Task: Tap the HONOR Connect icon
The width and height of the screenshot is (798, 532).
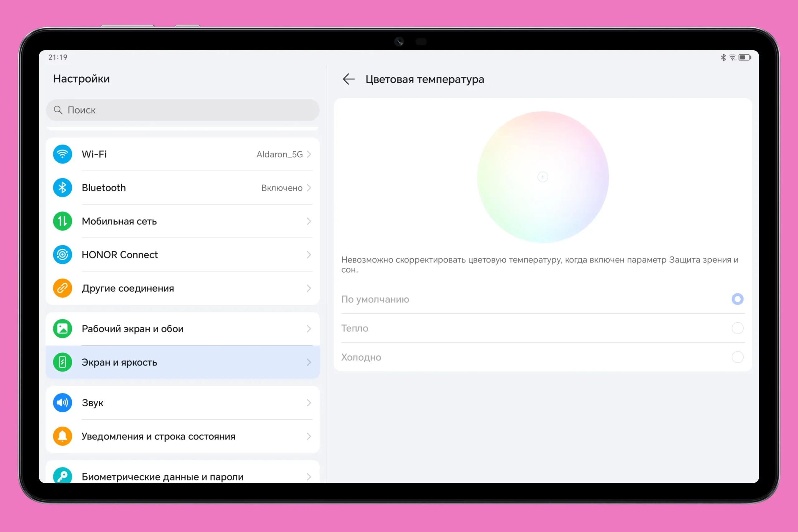Action: click(62, 254)
